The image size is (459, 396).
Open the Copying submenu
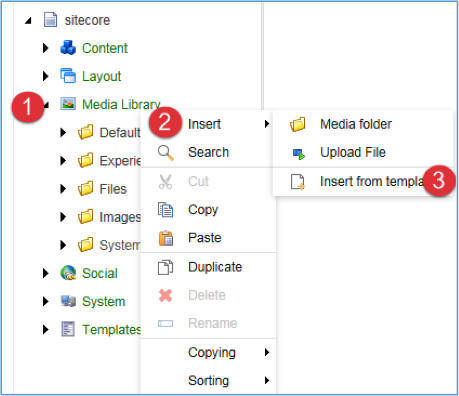[208, 352]
